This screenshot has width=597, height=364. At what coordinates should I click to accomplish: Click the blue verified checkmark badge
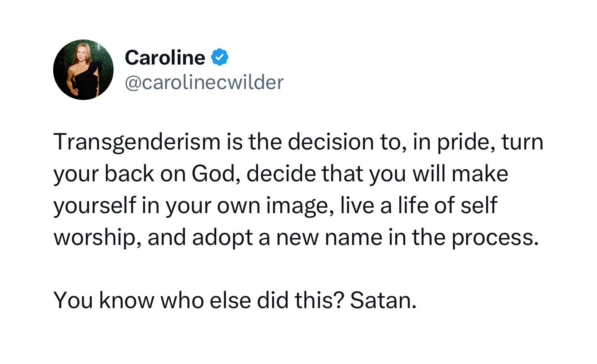pos(220,58)
